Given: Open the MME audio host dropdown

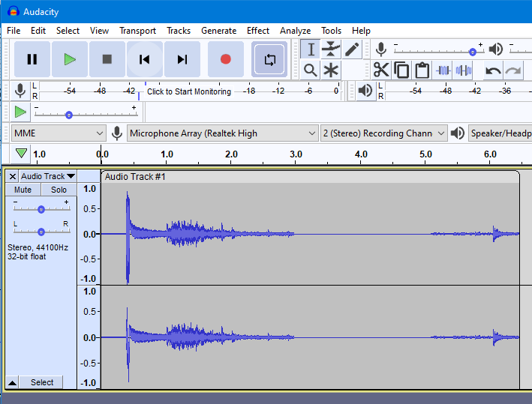Looking at the screenshot, I should click(x=59, y=133).
